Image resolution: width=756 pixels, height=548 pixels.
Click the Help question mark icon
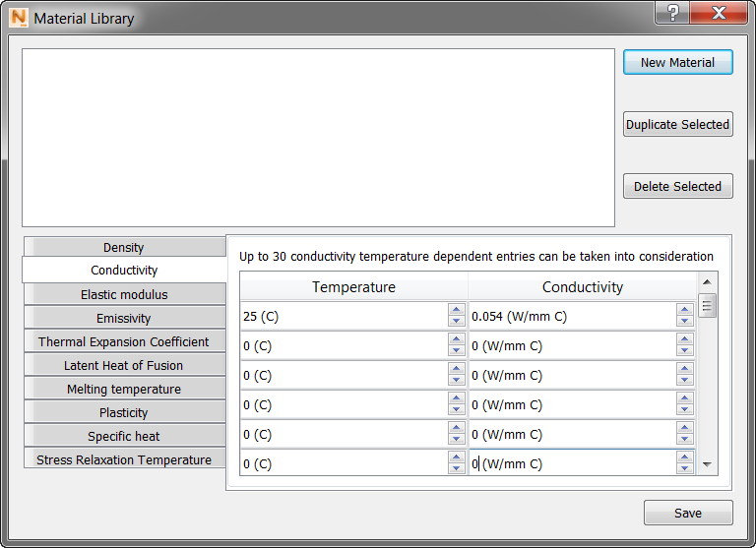673,14
